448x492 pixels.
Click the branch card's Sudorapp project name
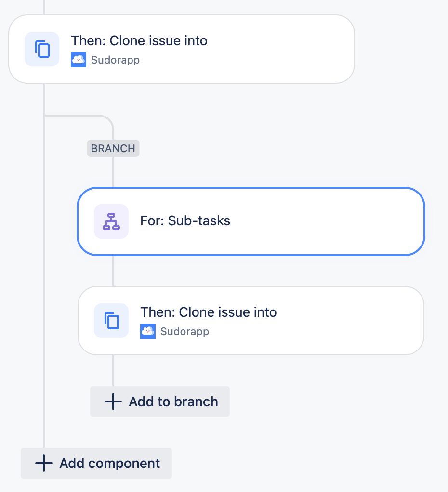pyautogui.click(x=184, y=331)
